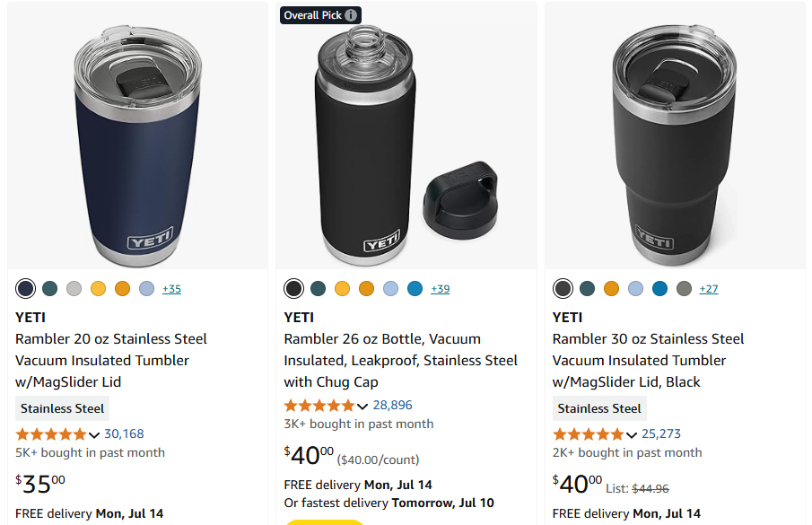Click the Overall Pick info icon
This screenshot has height=525, width=812.
pyautogui.click(x=351, y=15)
